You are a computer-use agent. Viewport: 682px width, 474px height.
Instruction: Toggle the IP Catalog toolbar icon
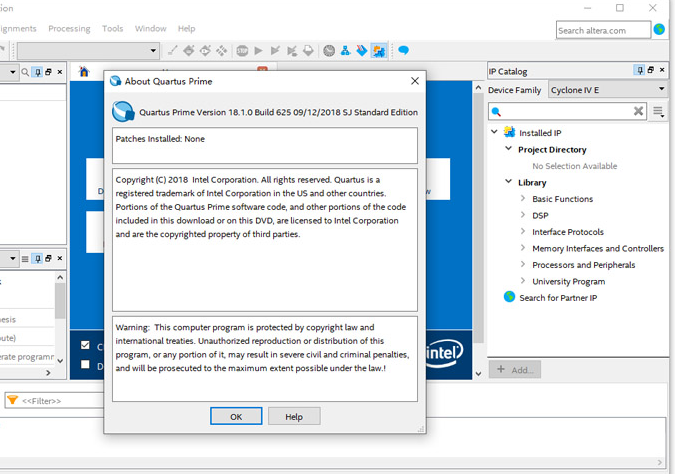pyautogui.click(x=378, y=51)
